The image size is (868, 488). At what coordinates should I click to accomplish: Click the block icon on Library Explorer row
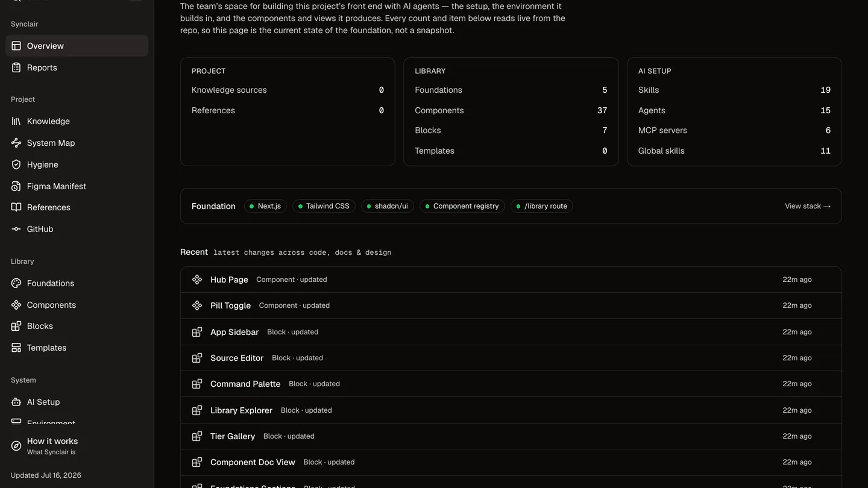[197, 410]
